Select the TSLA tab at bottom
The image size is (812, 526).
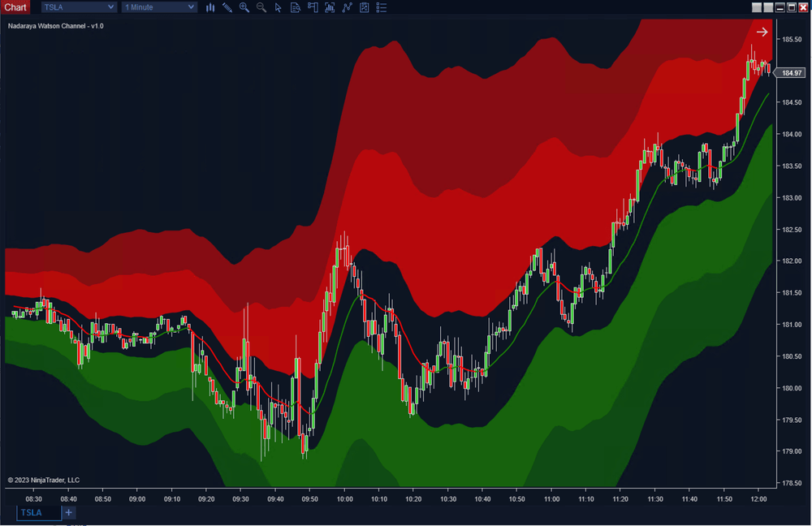click(38, 512)
